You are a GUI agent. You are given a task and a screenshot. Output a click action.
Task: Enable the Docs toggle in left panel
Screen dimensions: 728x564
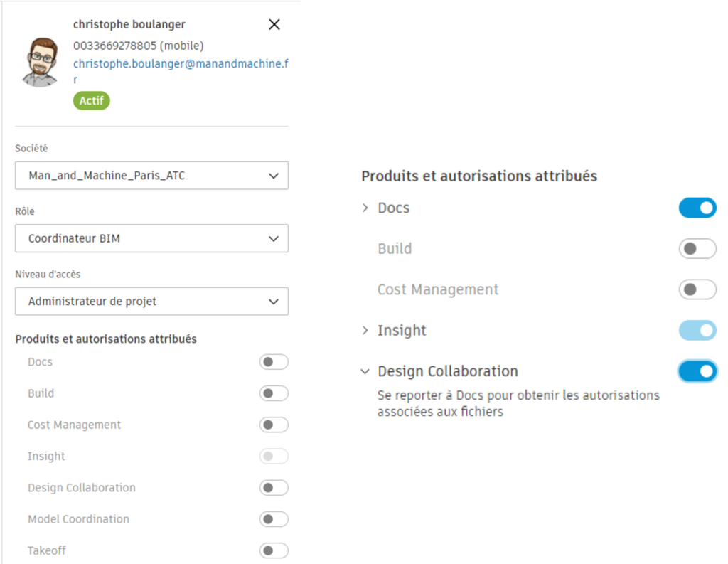tap(274, 362)
